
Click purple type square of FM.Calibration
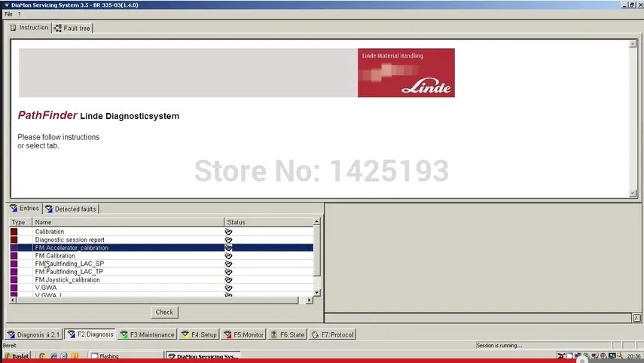click(14, 256)
